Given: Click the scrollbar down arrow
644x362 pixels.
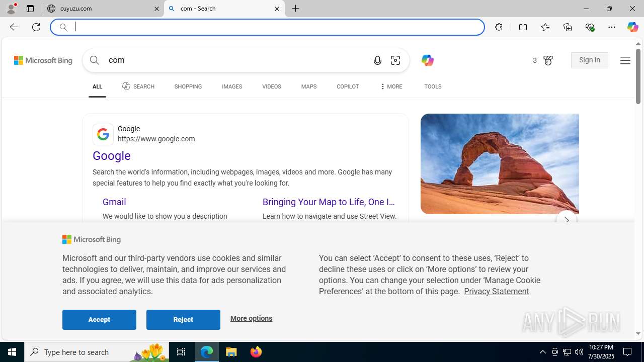Looking at the screenshot, I should coord(638,333).
